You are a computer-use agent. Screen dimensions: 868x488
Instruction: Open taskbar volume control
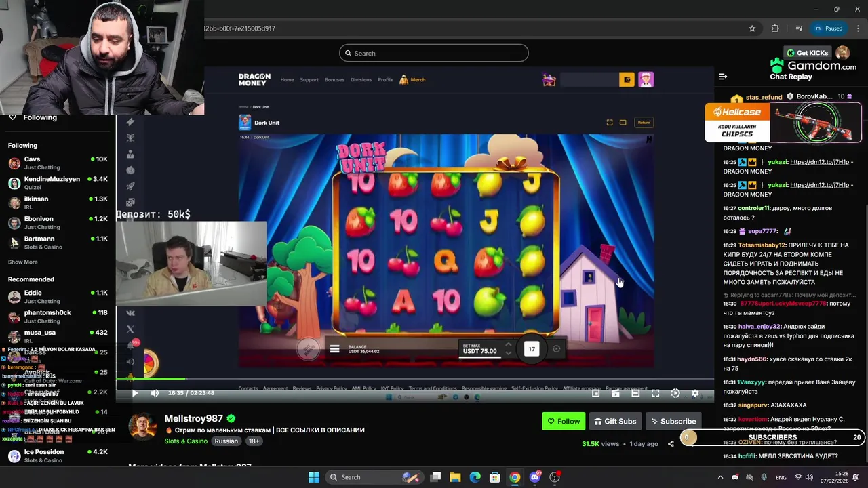(x=810, y=477)
